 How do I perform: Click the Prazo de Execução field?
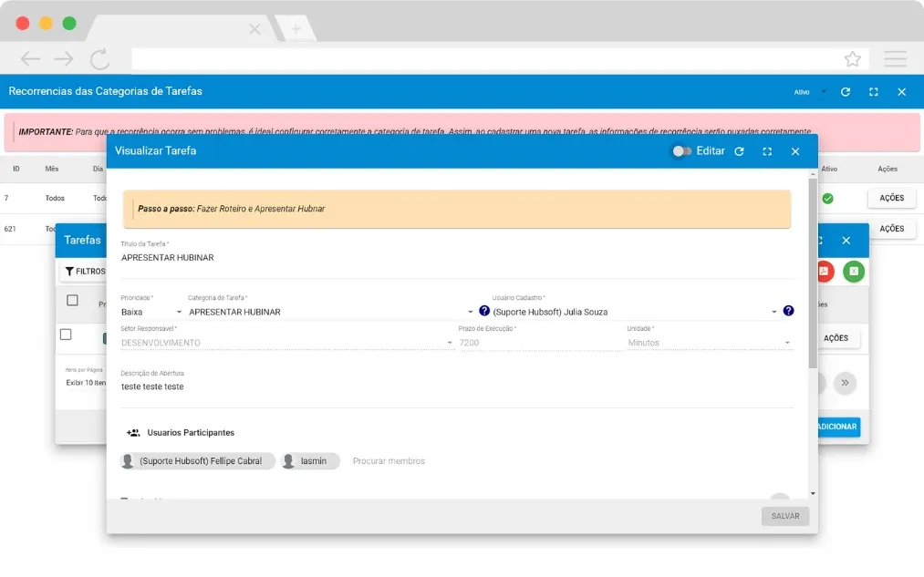(x=540, y=343)
